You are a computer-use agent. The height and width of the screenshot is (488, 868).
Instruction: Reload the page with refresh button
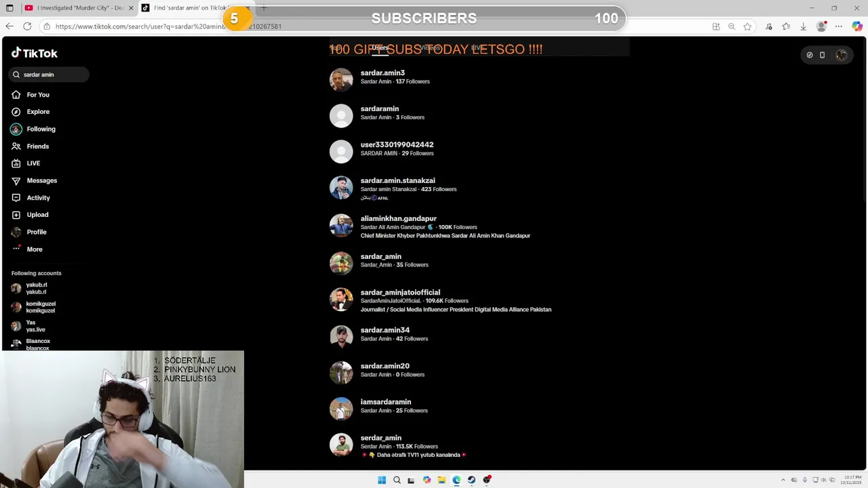coord(27,26)
